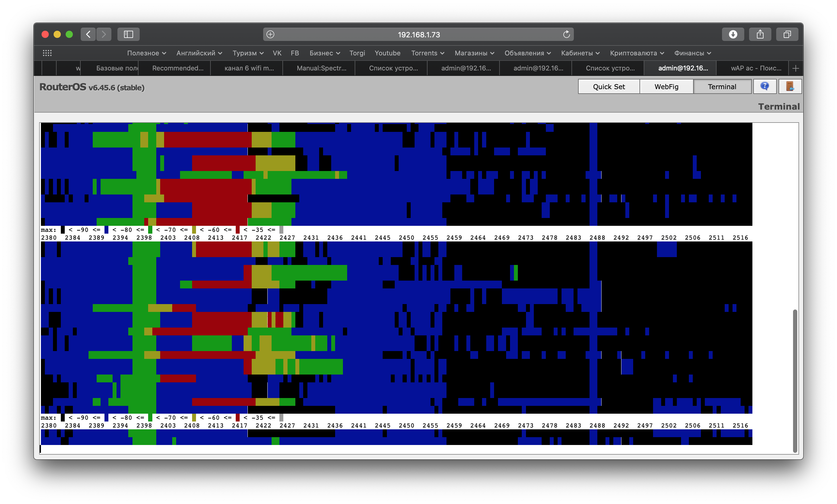The image size is (837, 504).
Task: Open the Torgi bookmark
Action: [357, 53]
